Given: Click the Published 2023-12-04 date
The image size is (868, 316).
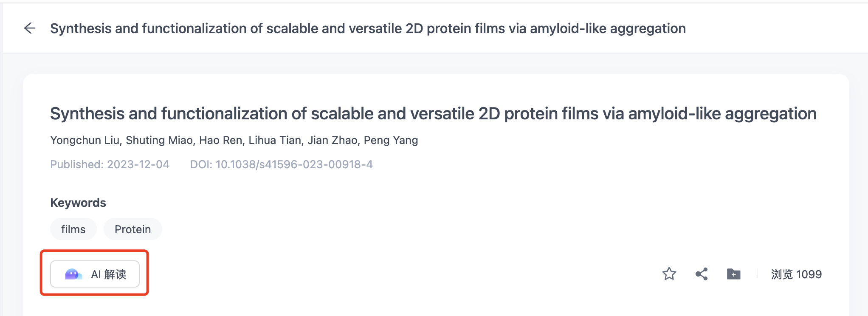Looking at the screenshot, I should click(x=110, y=164).
